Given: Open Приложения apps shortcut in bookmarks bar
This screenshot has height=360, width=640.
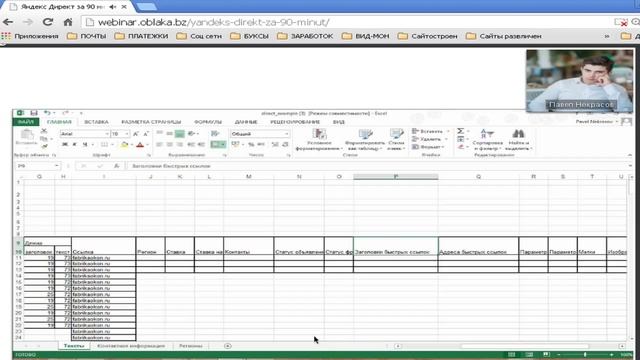Looking at the screenshot, I should pyautogui.click(x=30, y=36).
